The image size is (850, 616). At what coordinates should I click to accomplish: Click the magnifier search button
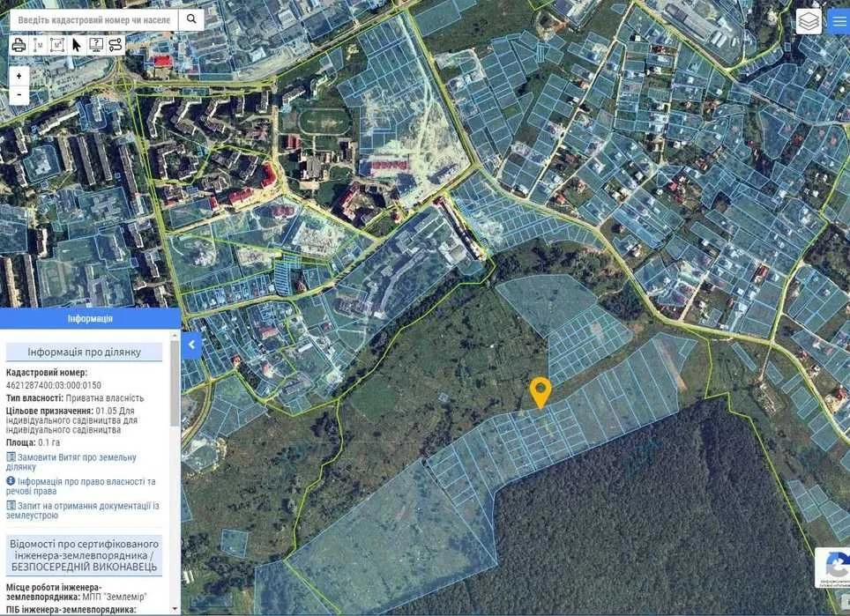coord(191,19)
